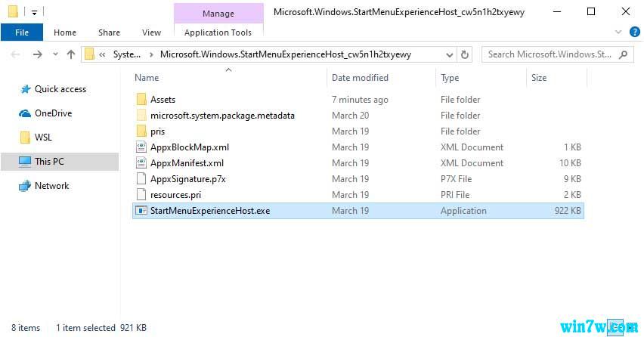Expand the address bar history dropdown

[x=448, y=54]
